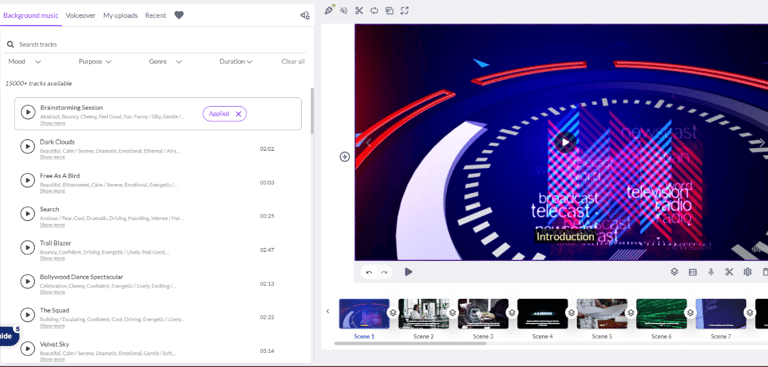Click the duplicate window icon in the top toolbar
Screen dimensions: 768x367
[x=389, y=10]
